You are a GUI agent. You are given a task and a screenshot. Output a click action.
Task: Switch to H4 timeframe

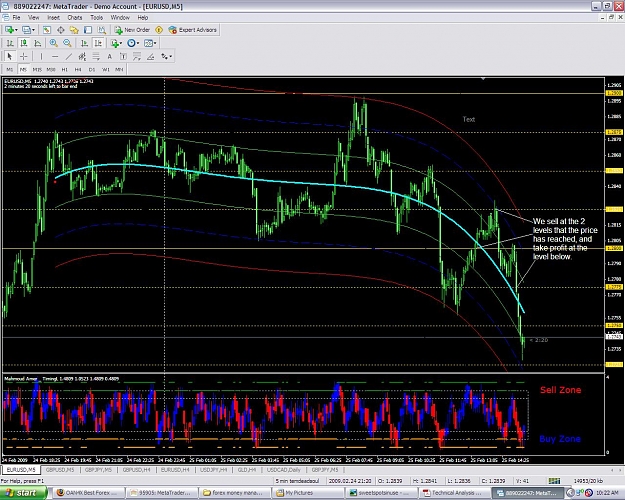pos(78,69)
